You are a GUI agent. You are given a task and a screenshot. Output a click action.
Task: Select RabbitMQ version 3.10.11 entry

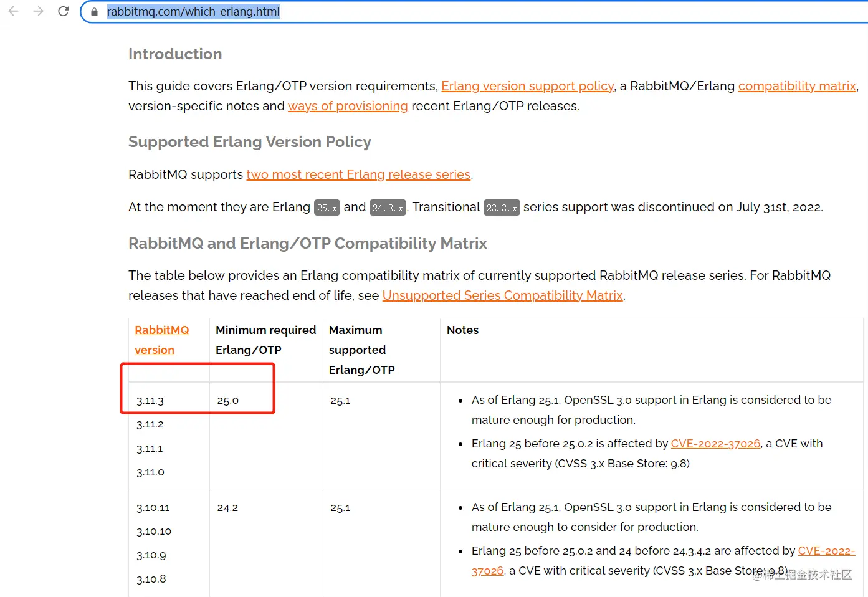(153, 508)
